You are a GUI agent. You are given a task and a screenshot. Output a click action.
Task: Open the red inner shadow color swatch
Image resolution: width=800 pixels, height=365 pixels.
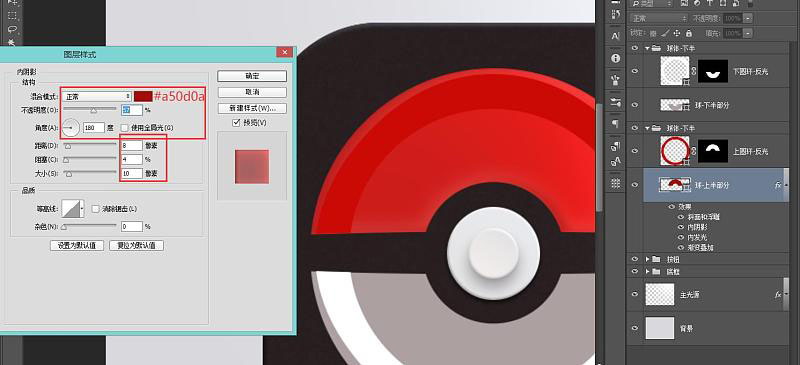[x=143, y=96]
